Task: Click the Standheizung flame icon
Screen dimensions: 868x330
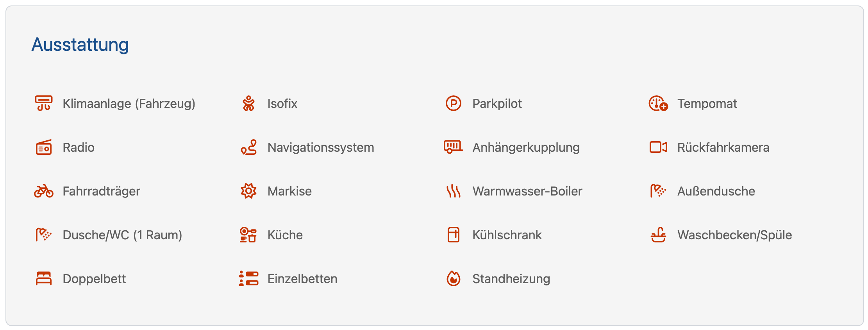Action: coord(453,279)
